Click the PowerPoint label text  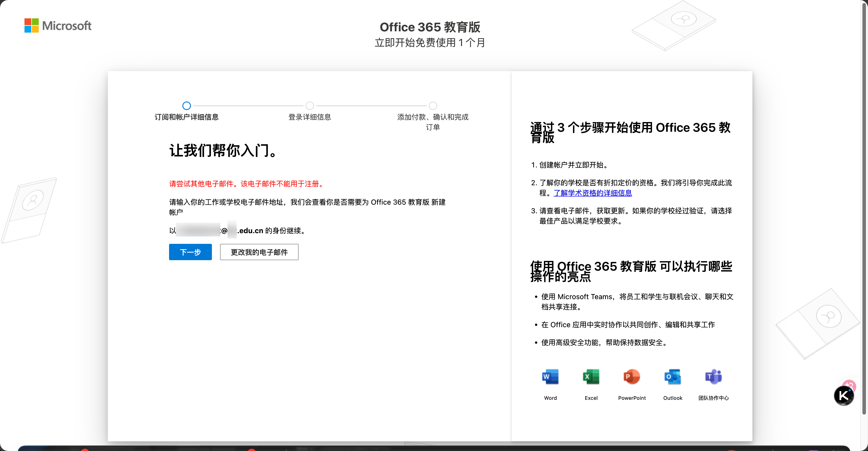click(x=632, y=398)
